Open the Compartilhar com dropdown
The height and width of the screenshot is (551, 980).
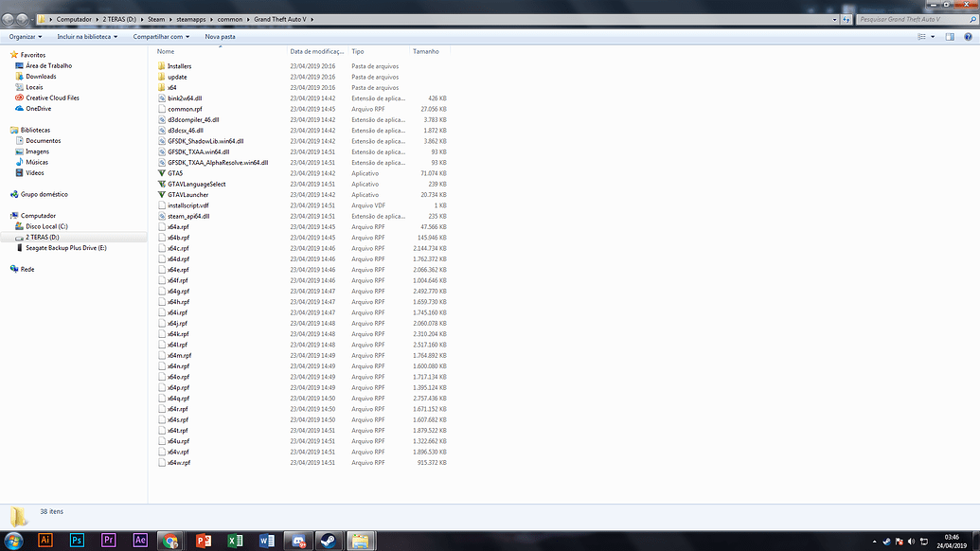coord(161,37)
